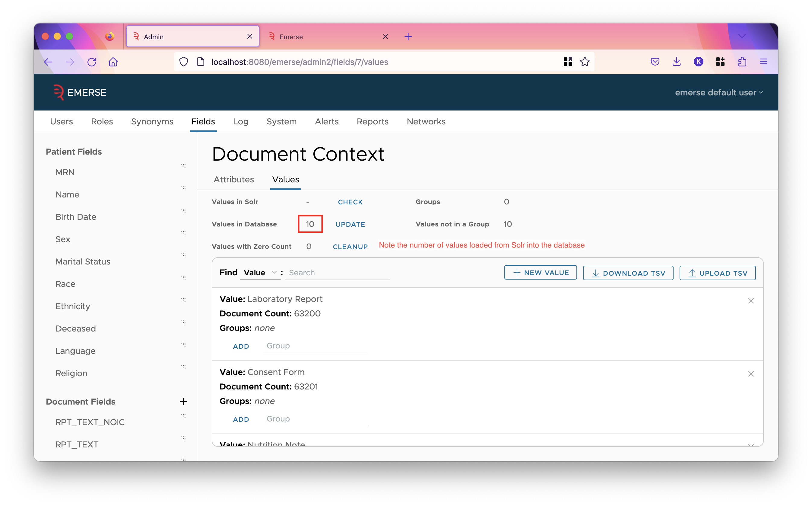Bookmark this page with the star
Image resolution: width=812 pixels, height=506 pixels.
point(585,62)
